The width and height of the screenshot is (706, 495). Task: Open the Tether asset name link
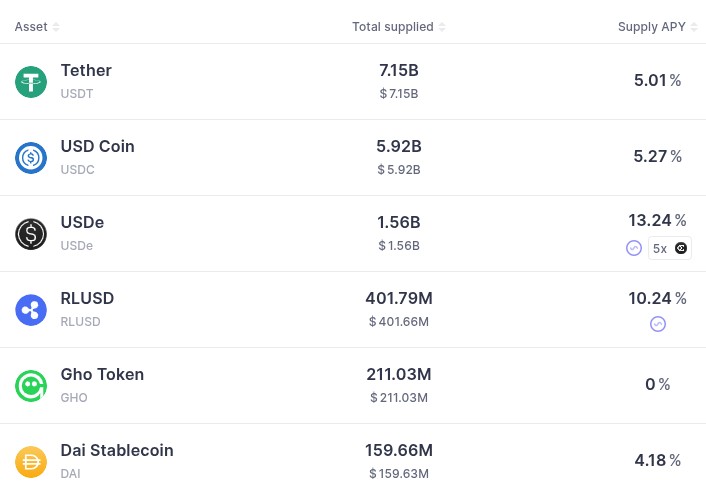click(x=86, y=70)
